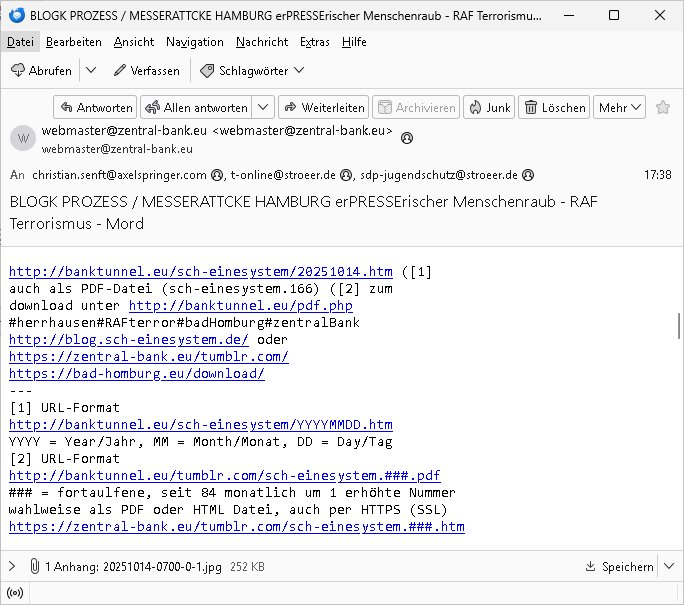Open the Nachricht menu
Viewport: 684px width, 605px height.
(x=263, y=42)
